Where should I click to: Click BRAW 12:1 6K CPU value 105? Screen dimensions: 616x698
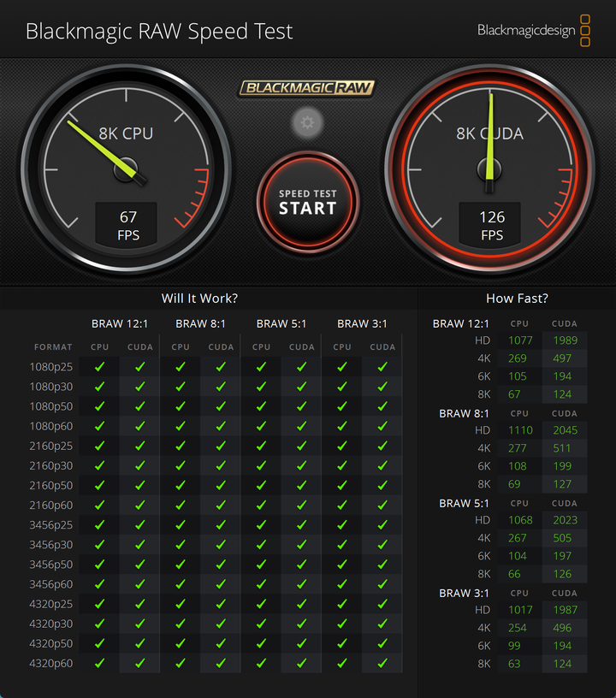[x=518, y=376]
